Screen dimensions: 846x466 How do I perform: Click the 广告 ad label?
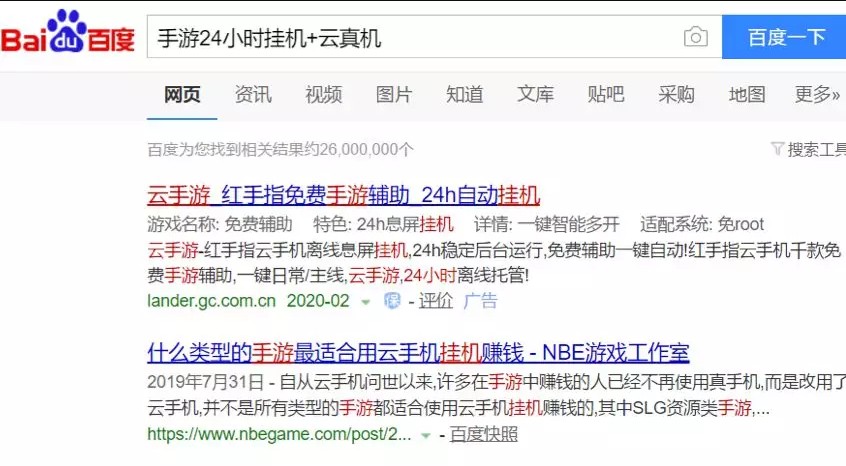pos(480,301)
